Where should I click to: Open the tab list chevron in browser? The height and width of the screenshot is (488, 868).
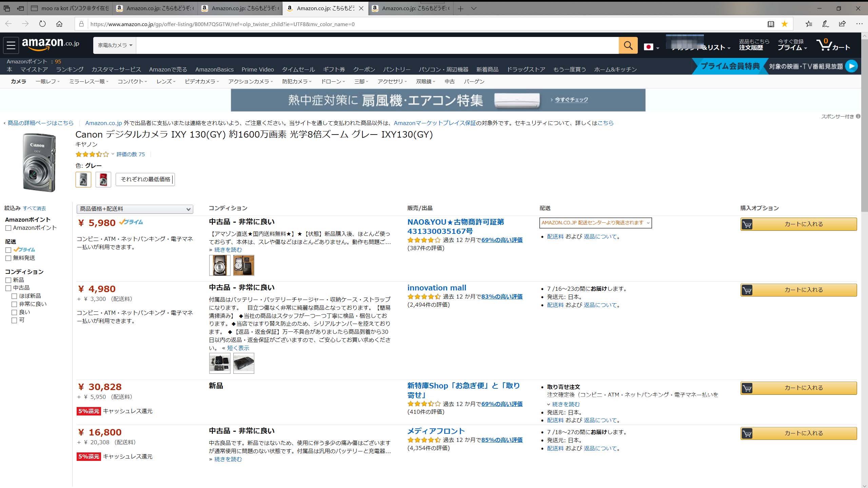pos(474,8)
